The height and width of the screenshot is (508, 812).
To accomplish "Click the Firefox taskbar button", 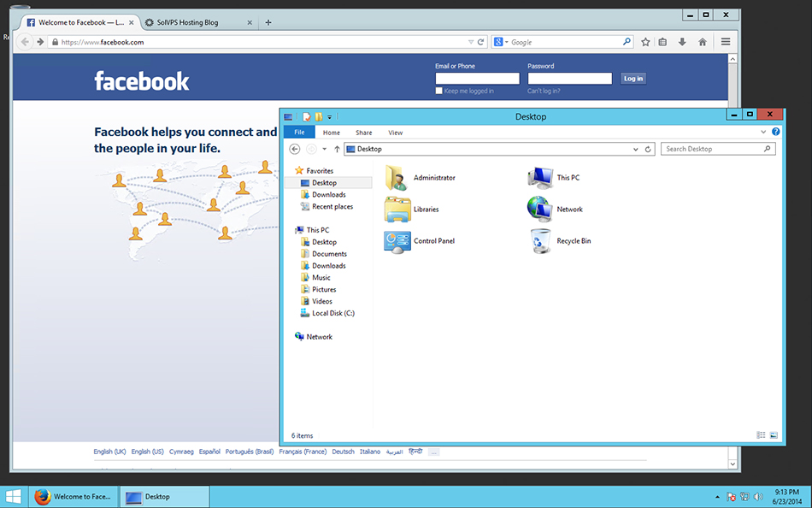I will (74, 497).
